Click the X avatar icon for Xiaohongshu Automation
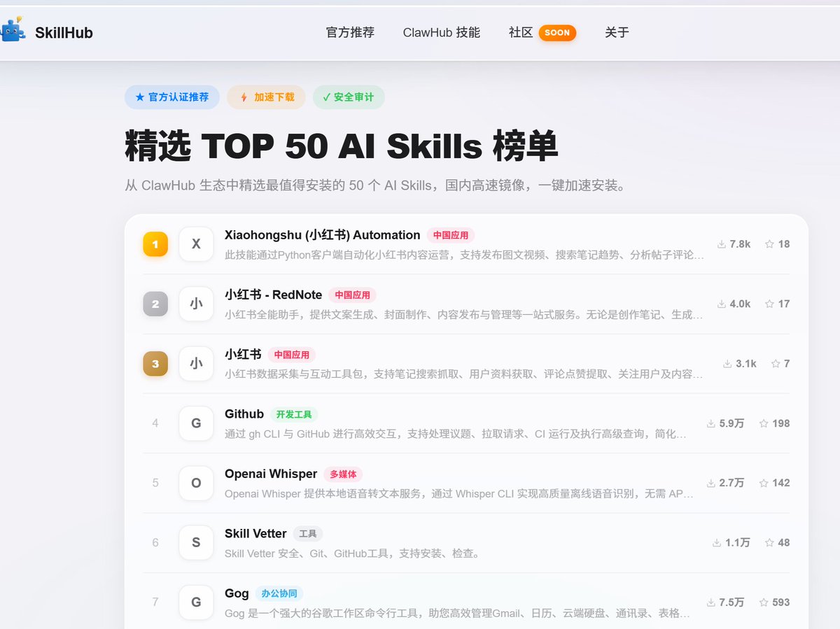The image size is (840, 629). (x=195, y=243)
